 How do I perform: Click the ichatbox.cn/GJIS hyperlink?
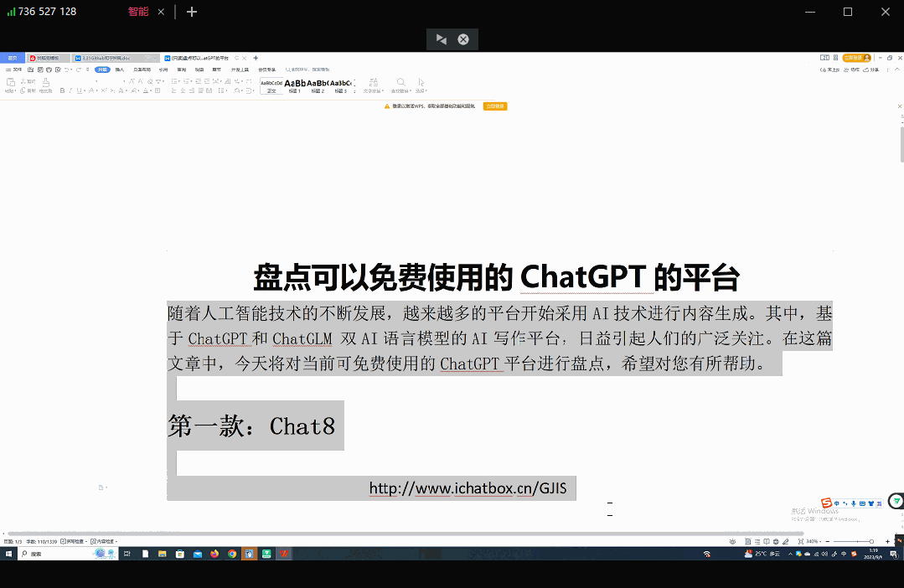(x=467, y=488)
